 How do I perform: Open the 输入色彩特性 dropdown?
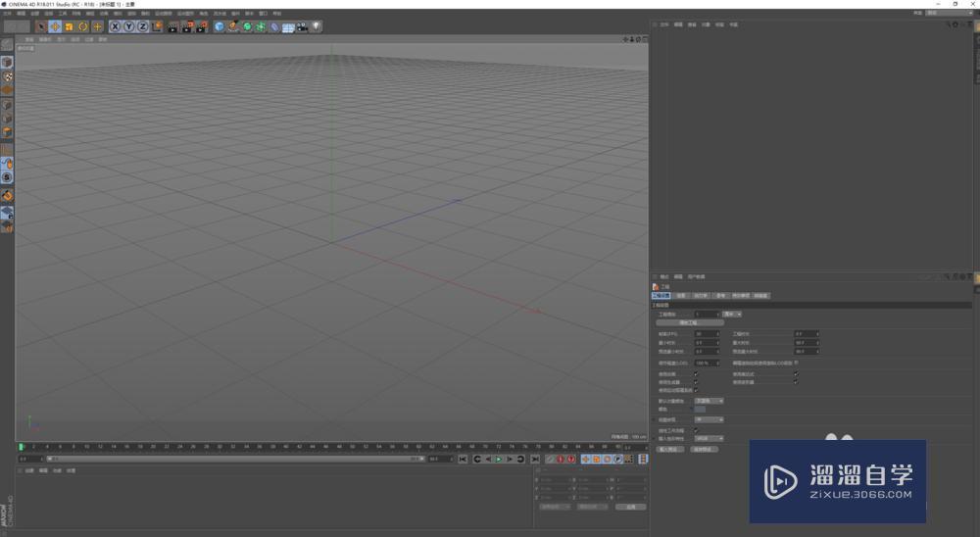pos(709,438)
